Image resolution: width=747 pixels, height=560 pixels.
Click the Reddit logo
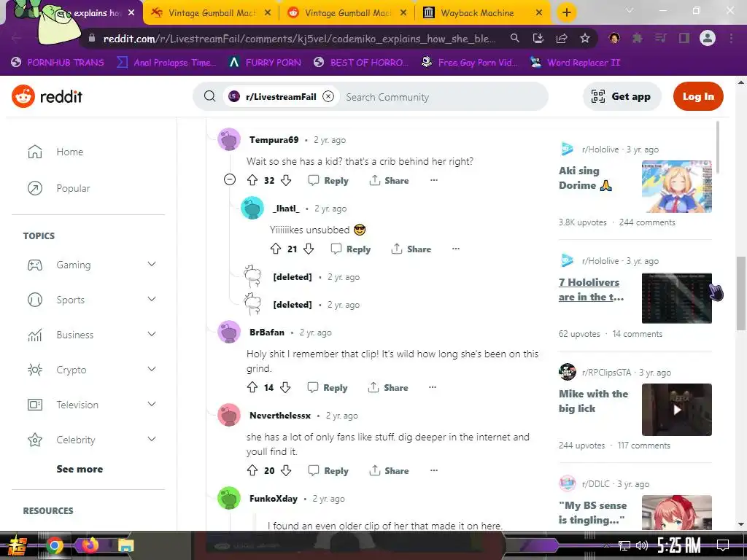[x=47, y=97]
